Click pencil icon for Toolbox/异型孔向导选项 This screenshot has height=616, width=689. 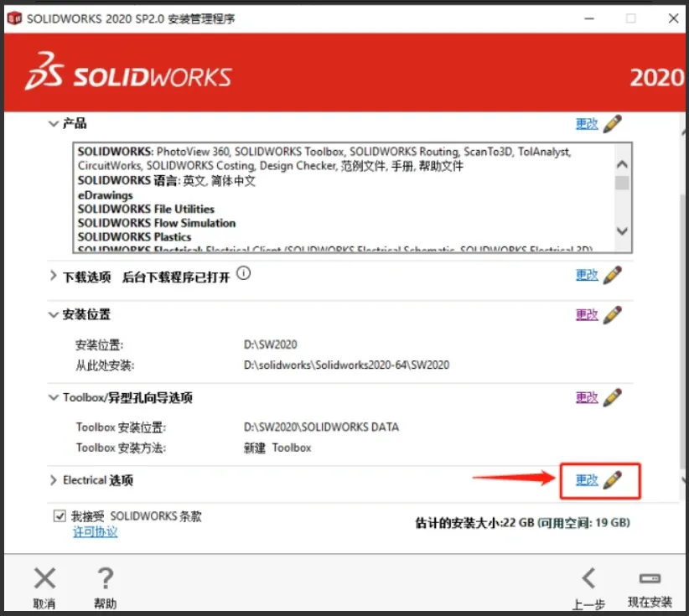click(x=612, y=397)
